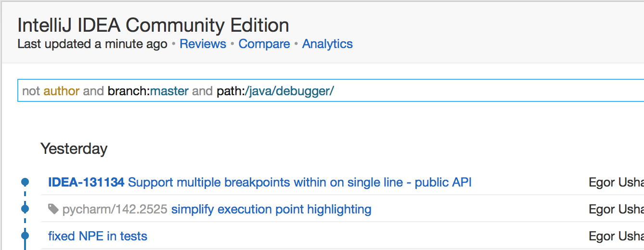Click author name on pycharm/142.2525 row
644x250 pixels.
(x=616, y=209)
